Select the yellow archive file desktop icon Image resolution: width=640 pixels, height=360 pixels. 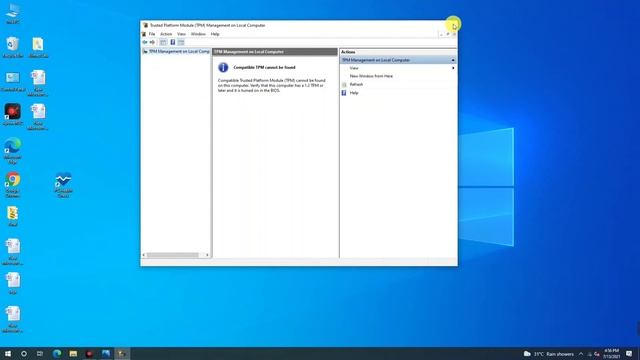(13, 216)
